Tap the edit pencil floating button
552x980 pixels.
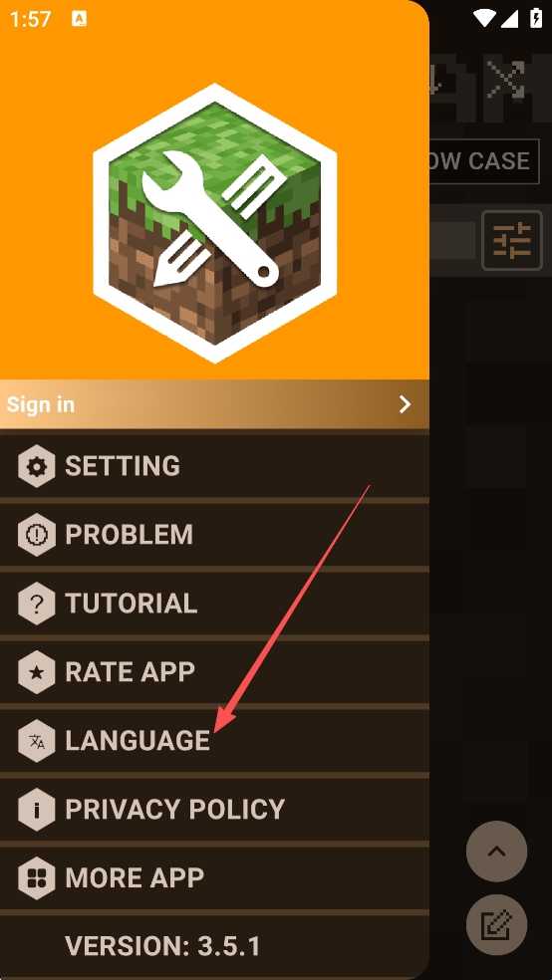[496, 925]
